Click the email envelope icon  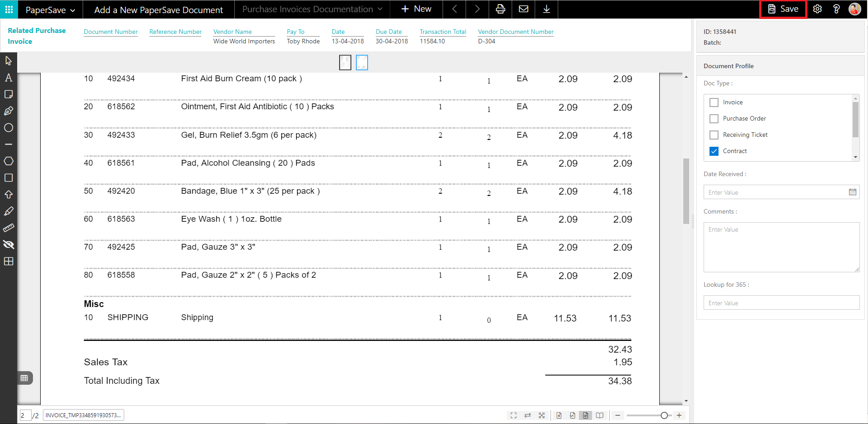click(523, 9)
